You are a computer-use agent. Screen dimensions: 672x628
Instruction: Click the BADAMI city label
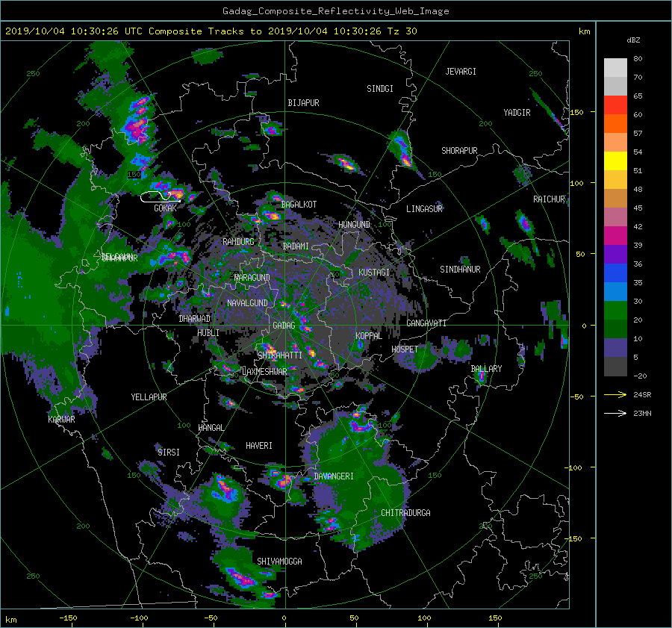(296, 246)
